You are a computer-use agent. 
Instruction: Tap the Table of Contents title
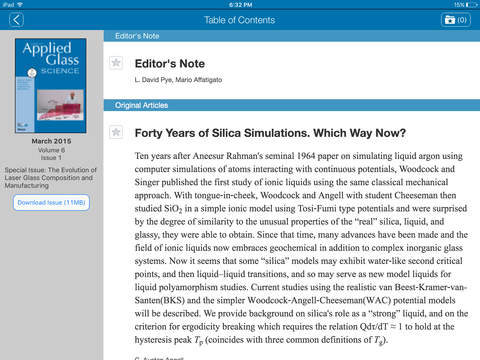(240, 20)
